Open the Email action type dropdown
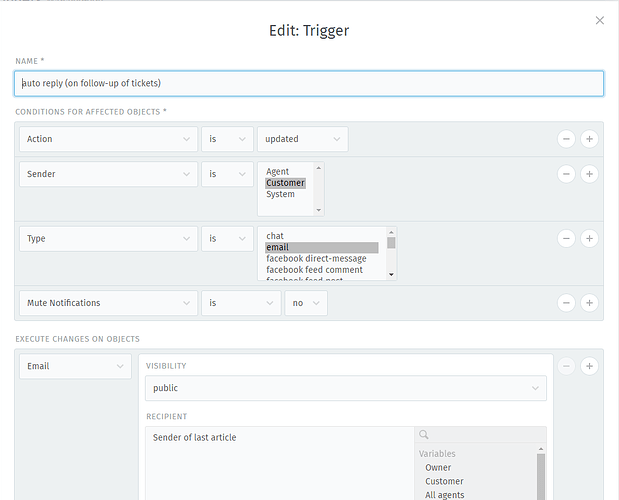 pos(75,366)
